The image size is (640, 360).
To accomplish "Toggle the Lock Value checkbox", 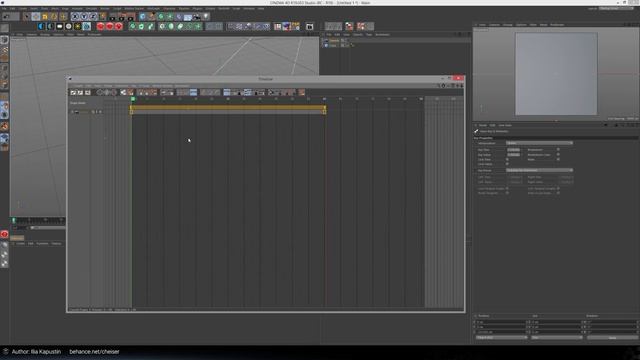I will pos(507,164).
